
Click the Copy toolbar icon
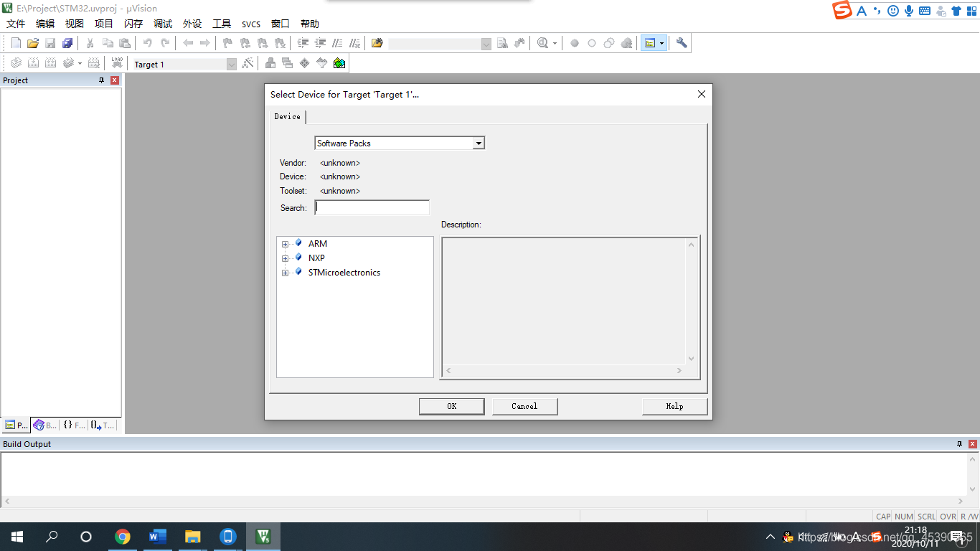click(108, 43)
